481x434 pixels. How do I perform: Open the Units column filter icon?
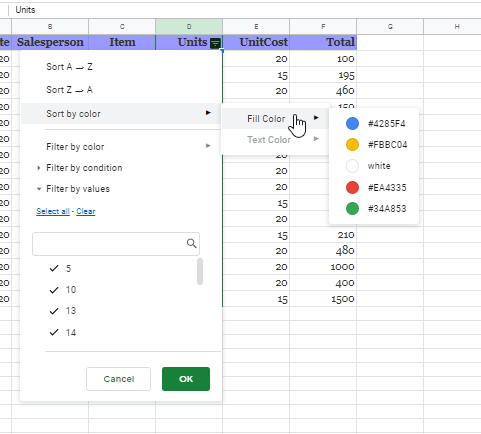pyautogui.click(x=215, y=43)
